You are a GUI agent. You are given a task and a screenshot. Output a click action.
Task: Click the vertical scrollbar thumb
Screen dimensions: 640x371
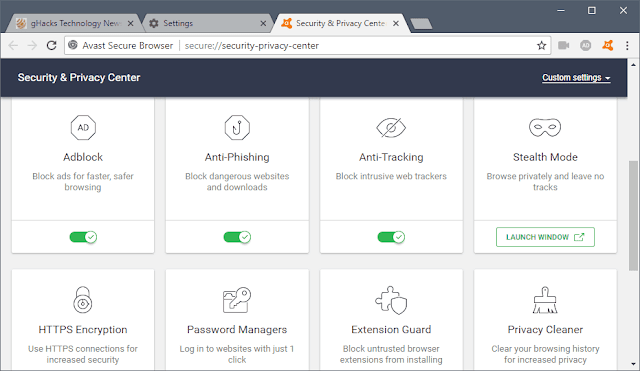[633, 215]
